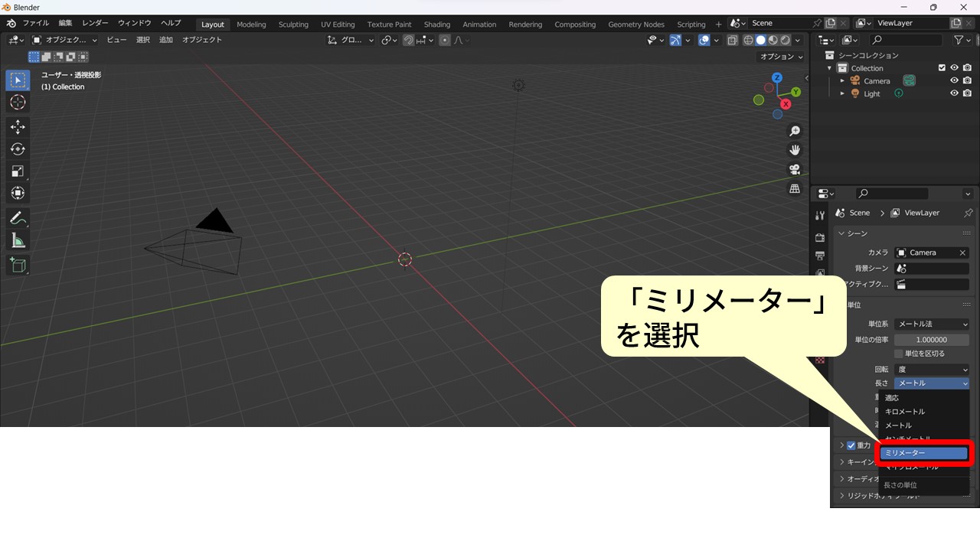Toggle Collection exclude checkbox in outliner
The image size is (980, 551).
point(942,68)
